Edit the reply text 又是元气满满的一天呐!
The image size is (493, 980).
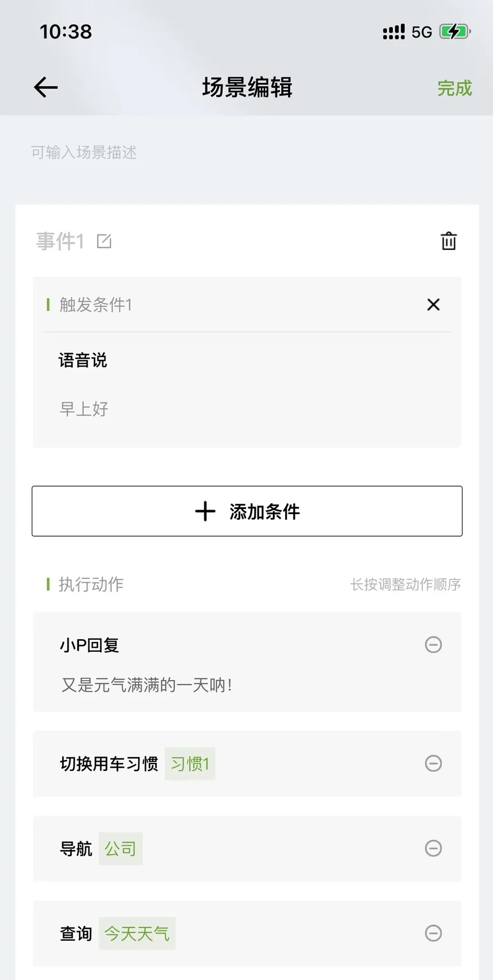click(x=147, y=685)
